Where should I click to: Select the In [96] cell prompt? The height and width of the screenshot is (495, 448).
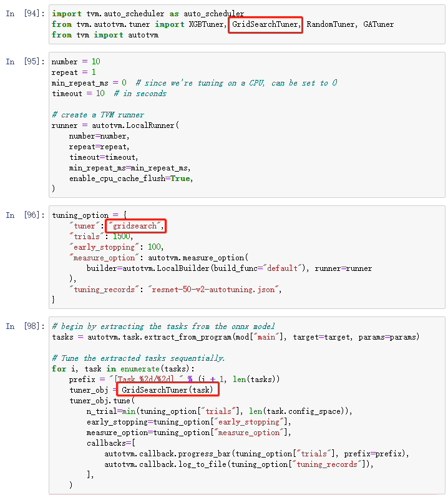(25, 215)
